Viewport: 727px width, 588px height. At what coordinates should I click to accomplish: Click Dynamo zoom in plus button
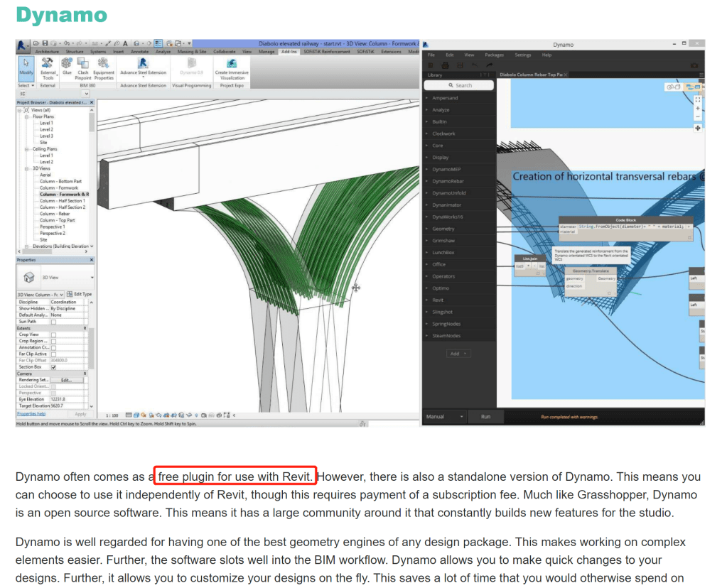click(x=697, y=109)
